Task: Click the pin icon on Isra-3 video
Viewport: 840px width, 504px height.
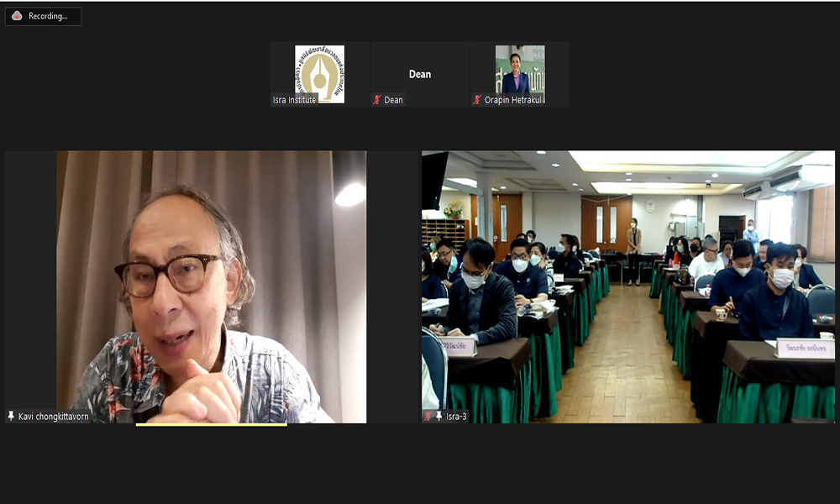Action: tap(438, 416)
